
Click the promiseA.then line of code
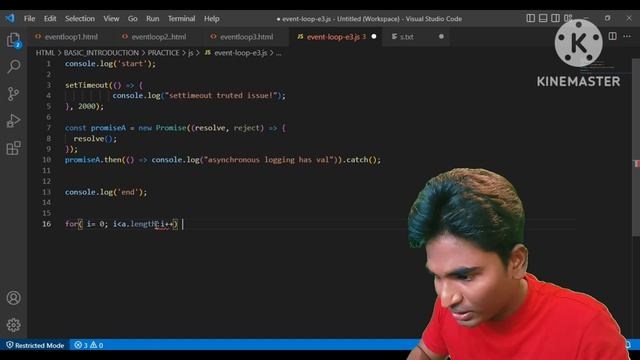point(222,160)
